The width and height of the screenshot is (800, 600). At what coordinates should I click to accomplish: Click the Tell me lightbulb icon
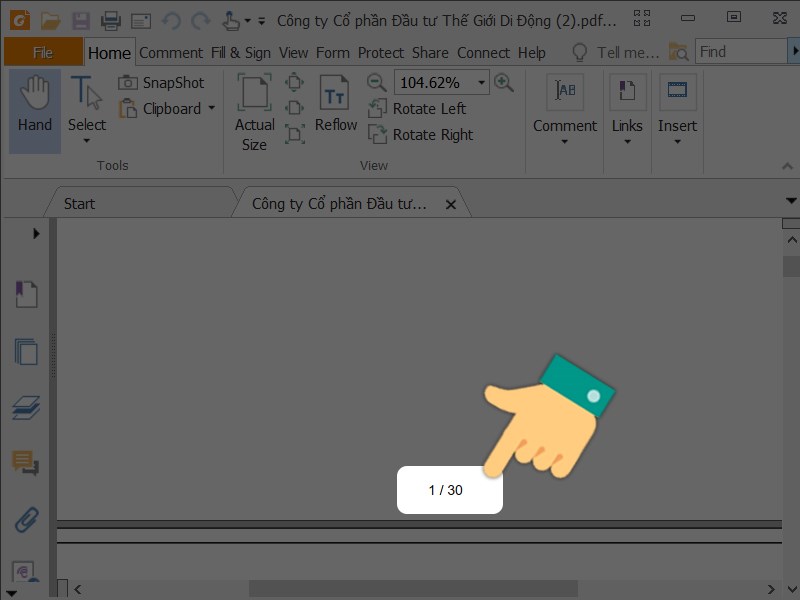pos(580,52)
